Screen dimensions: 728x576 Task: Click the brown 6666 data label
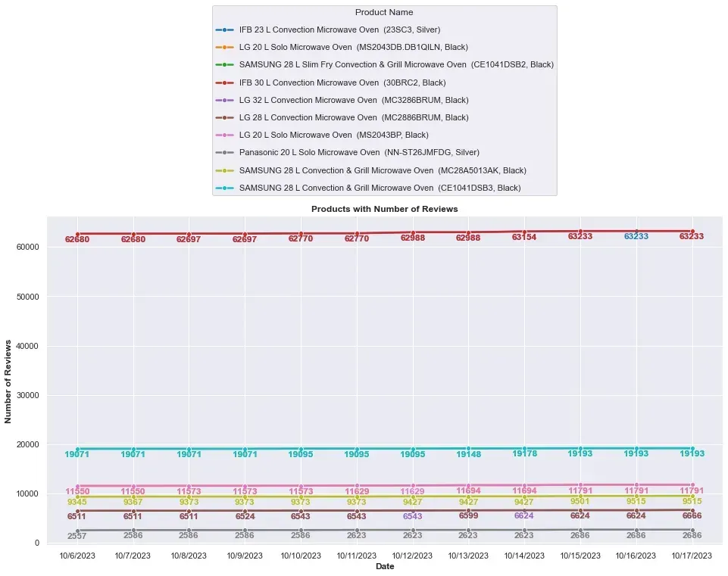pos(692,515)
